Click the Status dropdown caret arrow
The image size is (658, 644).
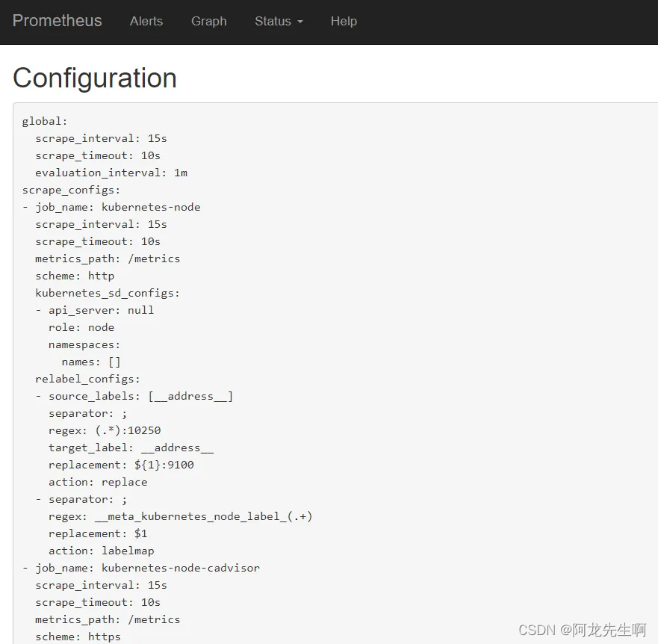[x=301, y=22]
